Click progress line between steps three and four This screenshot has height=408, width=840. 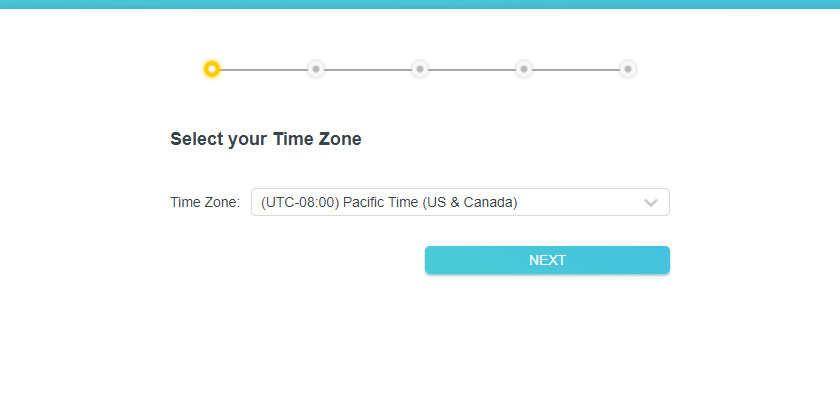pyautogui.click(x=472, y=70)
